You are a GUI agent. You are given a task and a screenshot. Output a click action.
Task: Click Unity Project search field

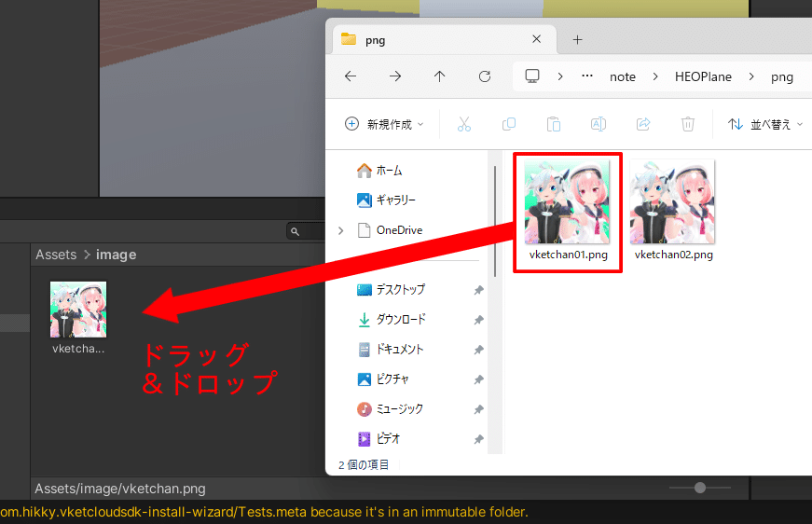(306, 231)
